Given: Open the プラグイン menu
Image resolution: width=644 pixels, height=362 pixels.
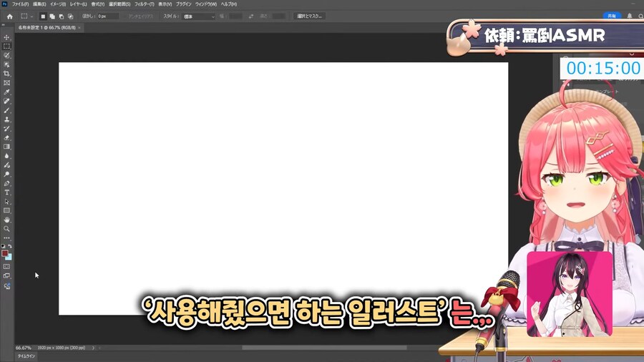Looking at the screenshot, I should coord(184,4).
